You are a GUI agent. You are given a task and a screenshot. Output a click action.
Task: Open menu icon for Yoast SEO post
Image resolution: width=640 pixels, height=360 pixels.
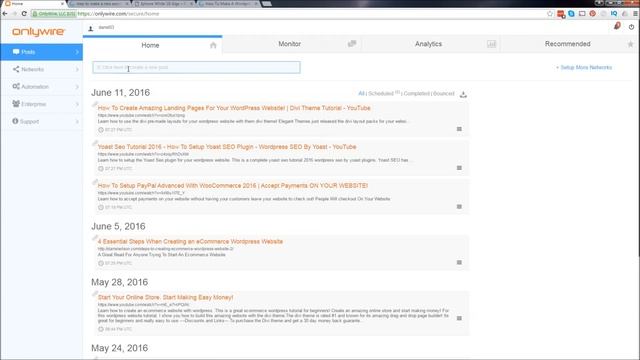tap(459, 168)
